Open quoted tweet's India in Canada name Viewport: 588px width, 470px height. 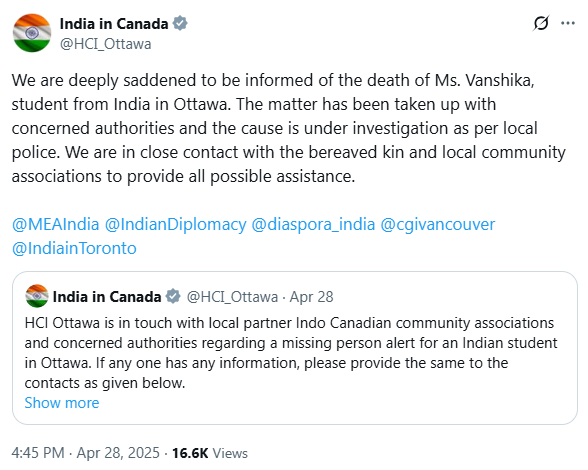(107, 297)
